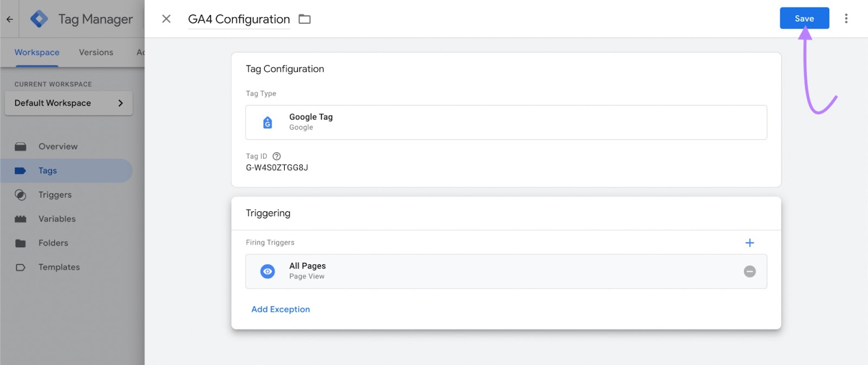Click the Add Exception link
Screen dimensions: 868x365
coord(280,310)
